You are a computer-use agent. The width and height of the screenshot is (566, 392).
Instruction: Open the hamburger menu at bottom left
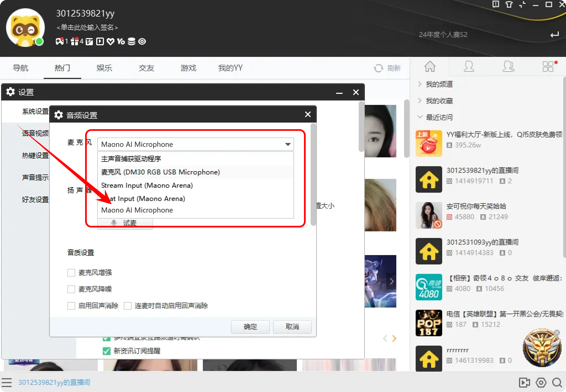[6, 382]
